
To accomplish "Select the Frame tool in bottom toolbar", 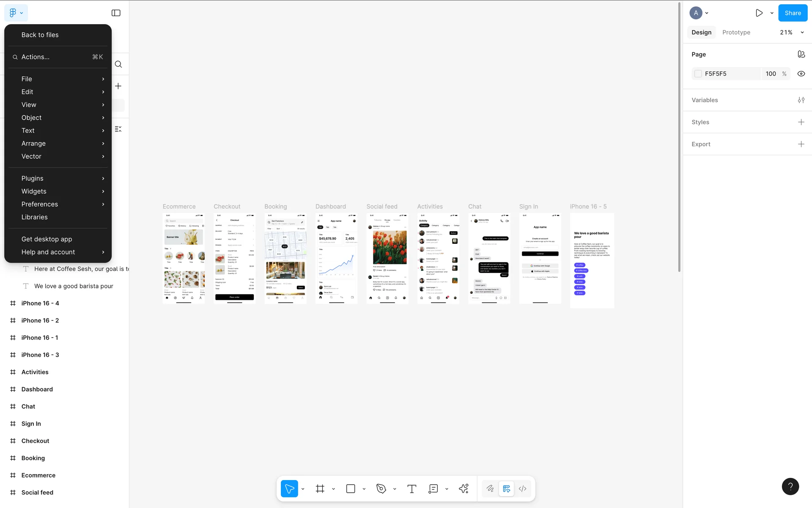I will (320, 489).
